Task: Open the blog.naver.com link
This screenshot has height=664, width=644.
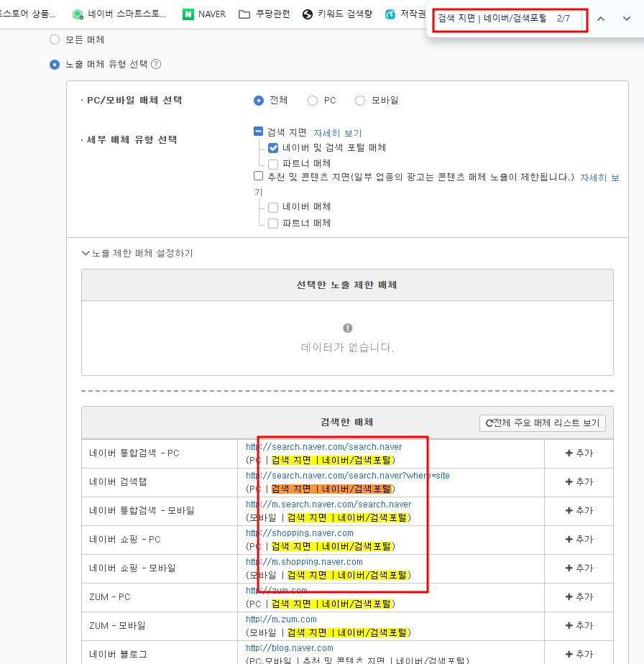Action: [290, 648]
